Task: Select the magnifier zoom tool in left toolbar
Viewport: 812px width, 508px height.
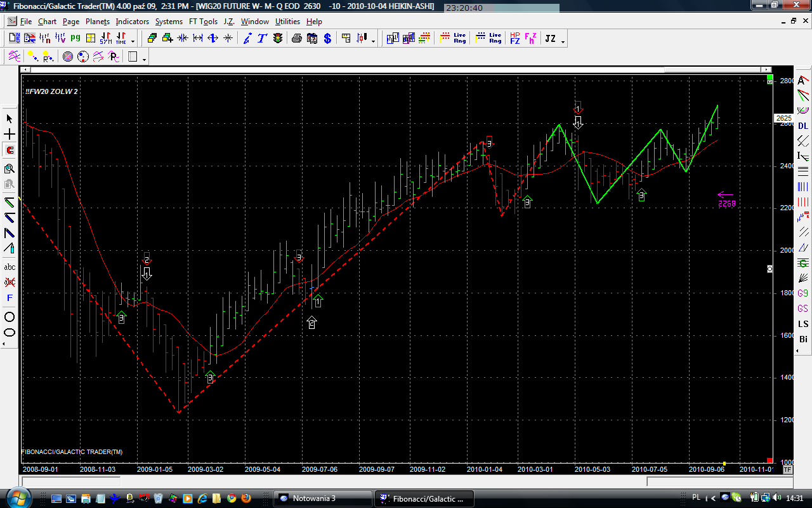Action: 10,168
